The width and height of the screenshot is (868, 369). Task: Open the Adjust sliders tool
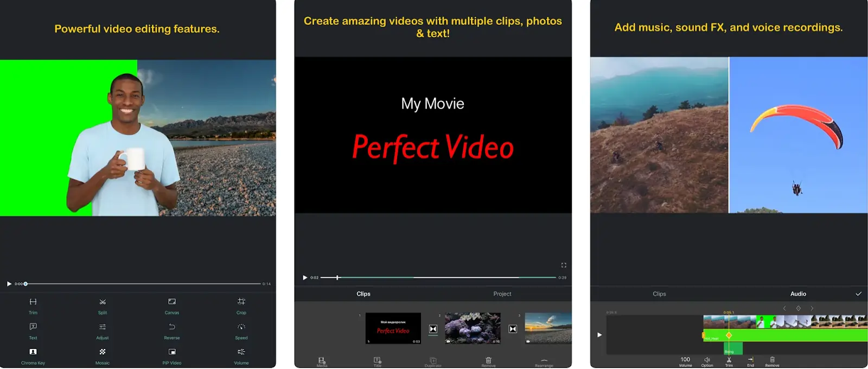point(103,330)
